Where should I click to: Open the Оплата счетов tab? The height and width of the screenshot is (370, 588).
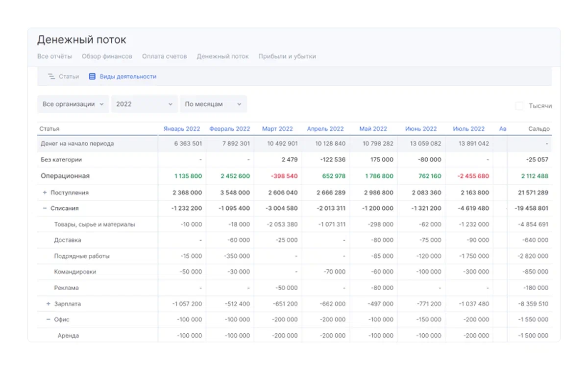[x=164, y=56]
